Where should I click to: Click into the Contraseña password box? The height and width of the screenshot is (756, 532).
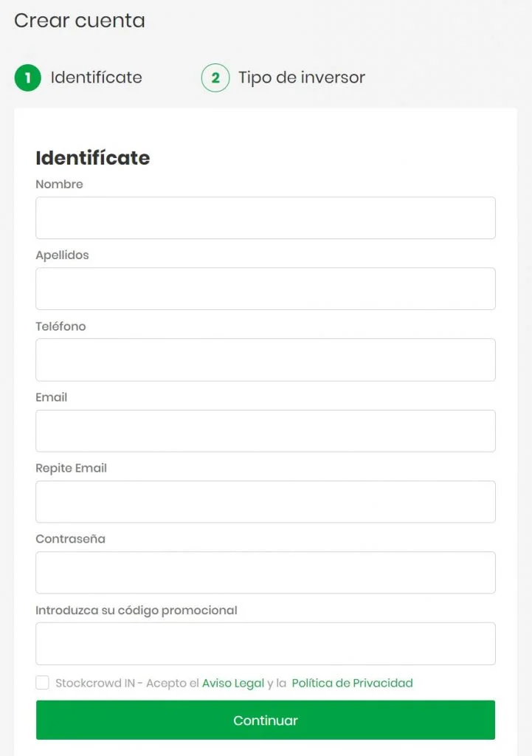pos(266,572)
